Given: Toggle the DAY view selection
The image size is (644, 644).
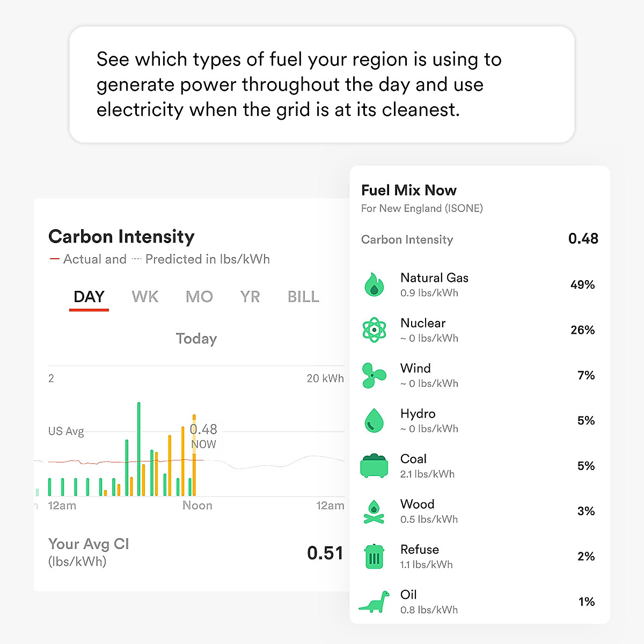Looking at the screenshot, I should (89, 297).
